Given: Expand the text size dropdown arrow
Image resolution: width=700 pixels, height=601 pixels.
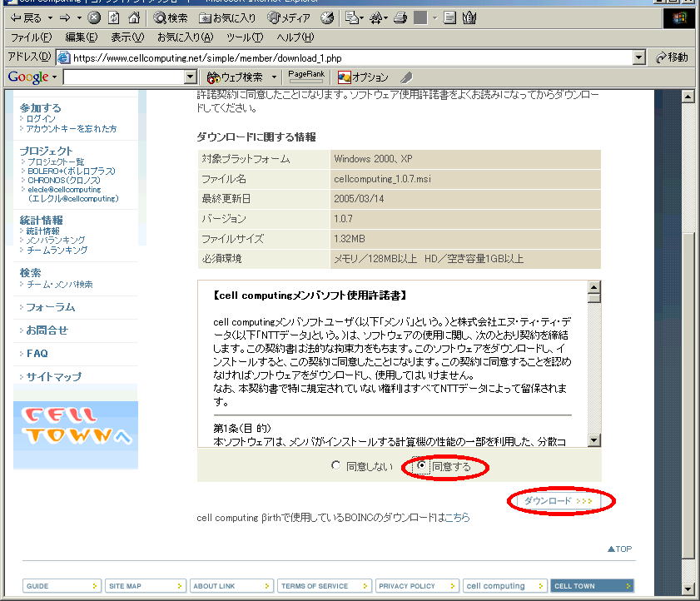Looking at the screenshot, I should [385, 17].
